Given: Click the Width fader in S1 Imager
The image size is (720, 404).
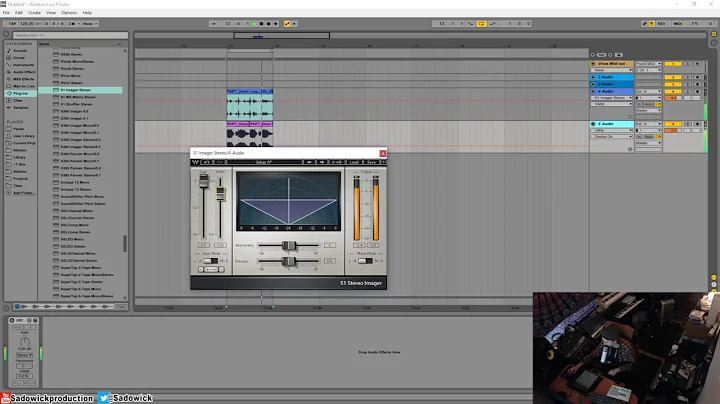Looking at the screenshot, I should click(x=220, y=194).
